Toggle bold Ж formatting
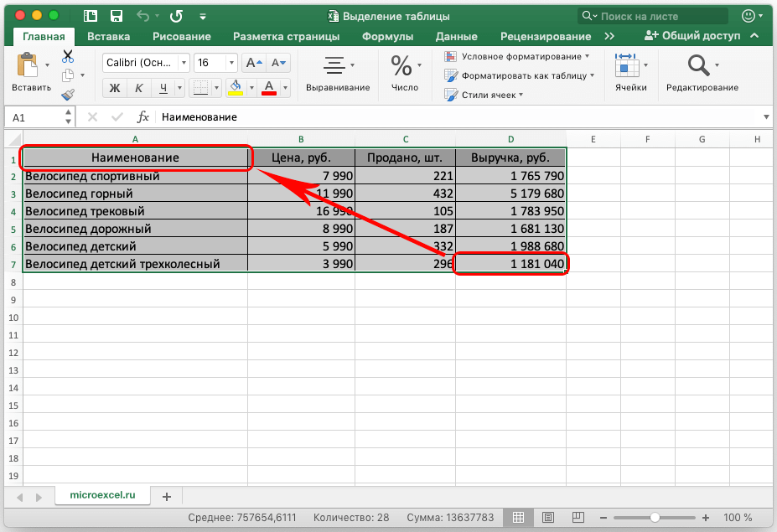 (x=115, y=88)
